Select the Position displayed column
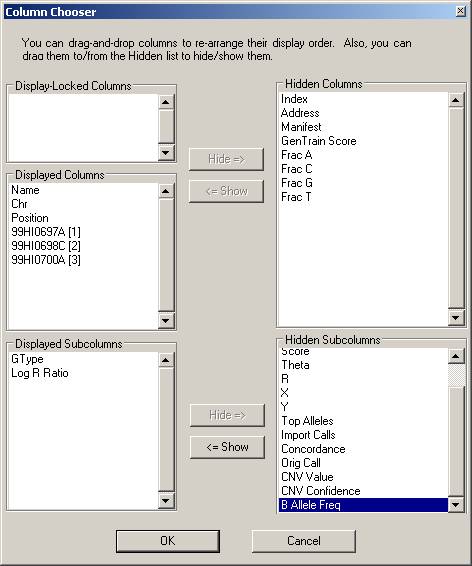The width and height of the screenshot is (472, 566). [30, 218]
